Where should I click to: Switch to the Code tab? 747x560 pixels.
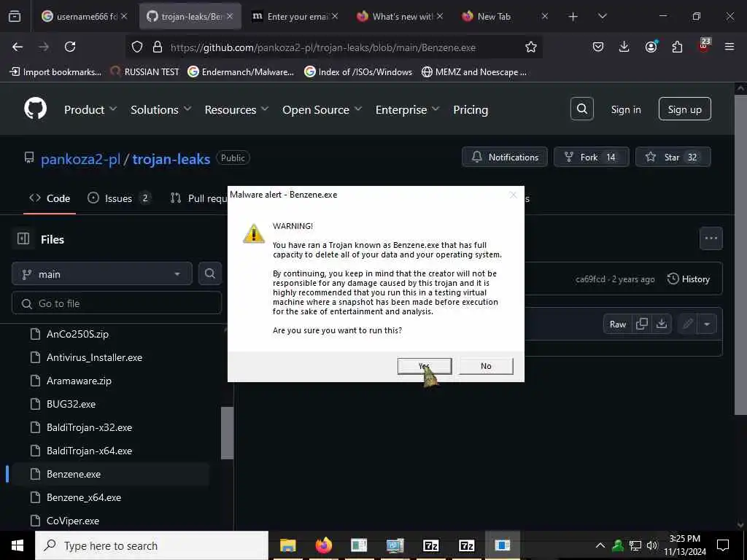tap(50, 198)
